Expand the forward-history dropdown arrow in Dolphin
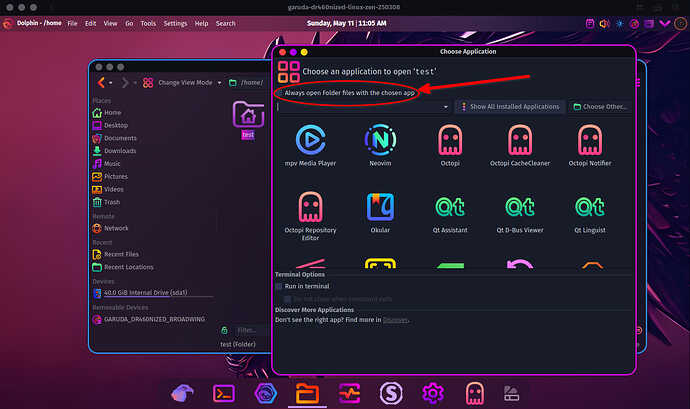Image resolution: width=690 pixels, height=409 pixels. [134, 83]
